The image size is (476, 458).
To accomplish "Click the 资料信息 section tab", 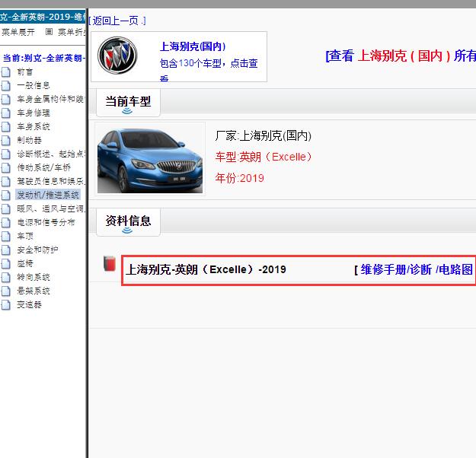I will [x=128, y=222].
